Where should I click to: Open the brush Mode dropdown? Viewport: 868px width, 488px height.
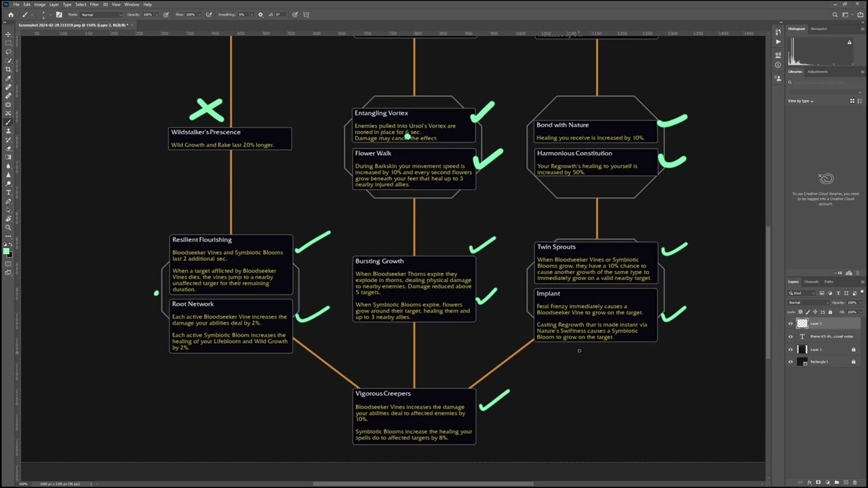click(102, 14)
